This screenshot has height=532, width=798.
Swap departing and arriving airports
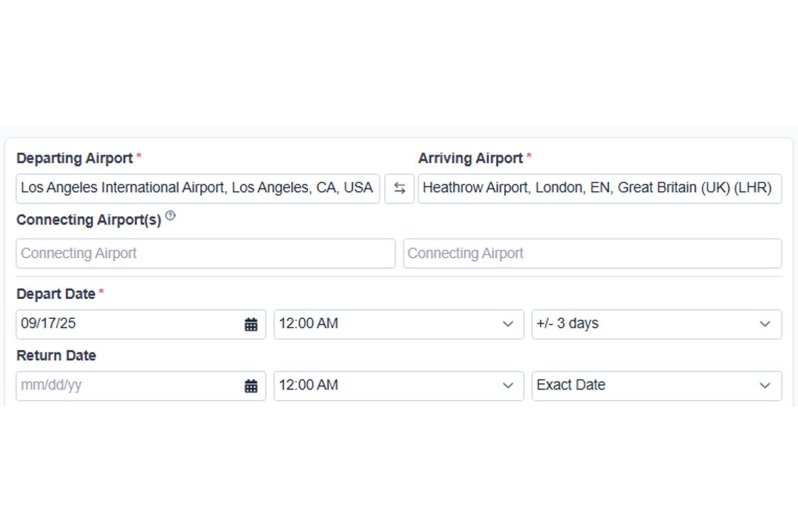click(x=399, y=188)
